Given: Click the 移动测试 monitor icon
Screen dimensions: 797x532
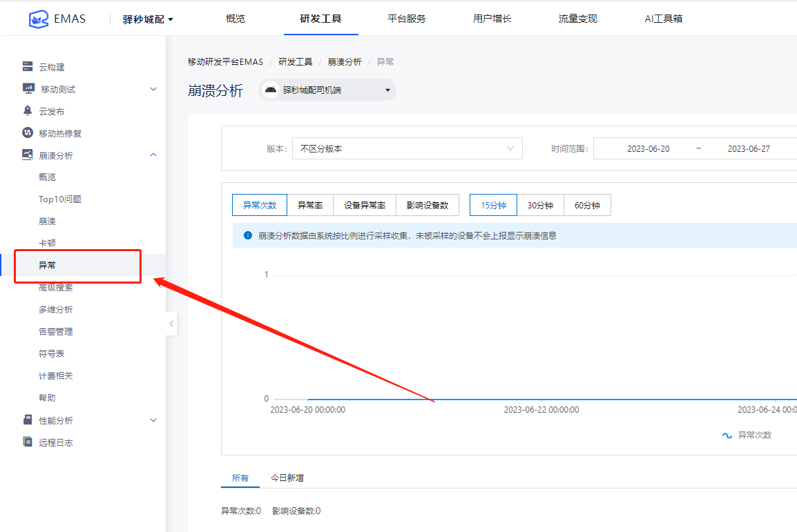Looking at the screenshot, I should [x=28, y=88].
